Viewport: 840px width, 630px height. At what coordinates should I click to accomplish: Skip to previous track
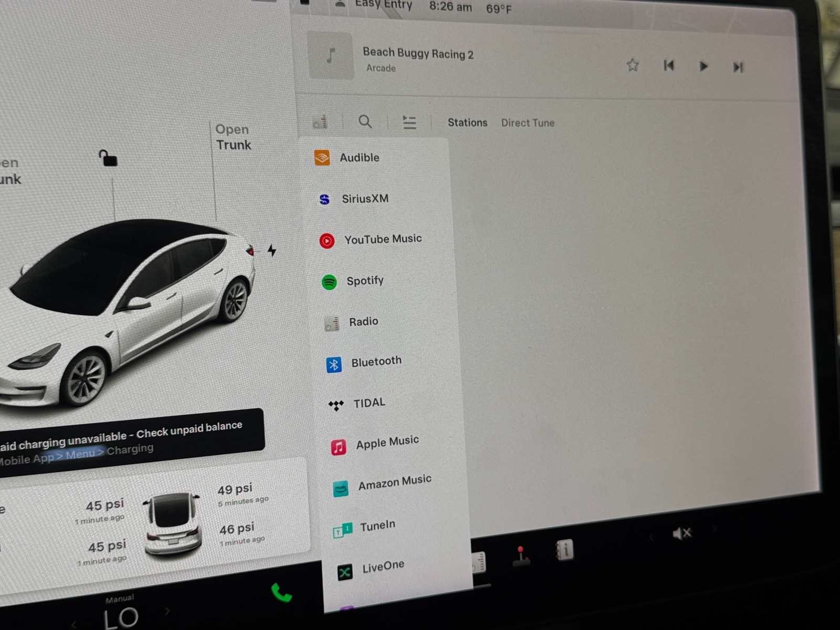pyautogui.click(x=668, y=66)
